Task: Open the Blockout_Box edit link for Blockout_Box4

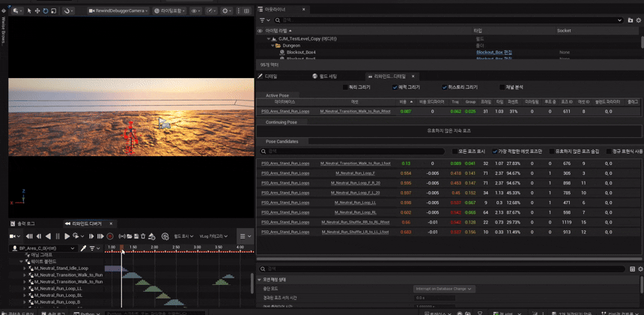Action: coord(494,52)
